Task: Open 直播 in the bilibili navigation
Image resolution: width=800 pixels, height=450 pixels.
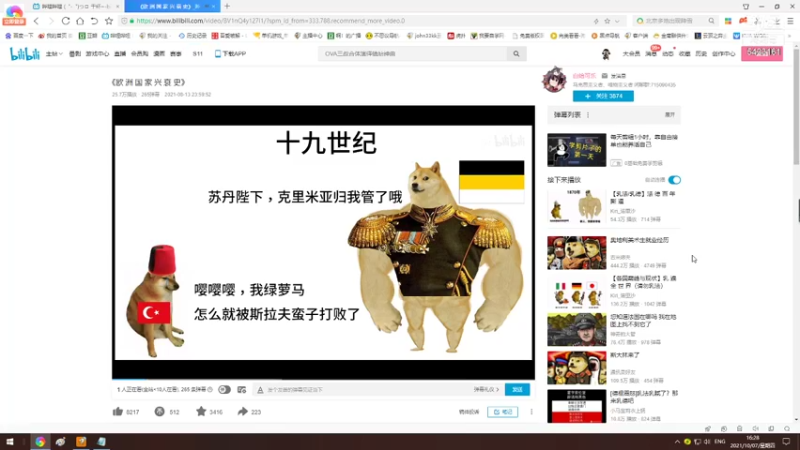Action: pyautogui.click(x=120, y=54)
